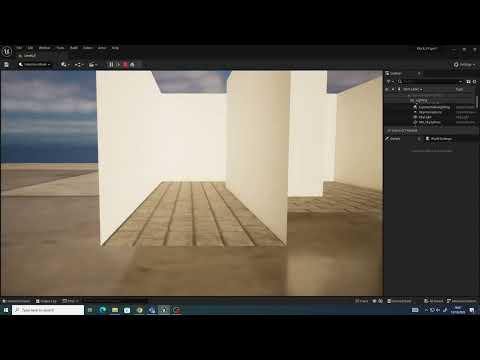Focus the console command input field
The height and width of the screenshot is (360, 480).
115,301
